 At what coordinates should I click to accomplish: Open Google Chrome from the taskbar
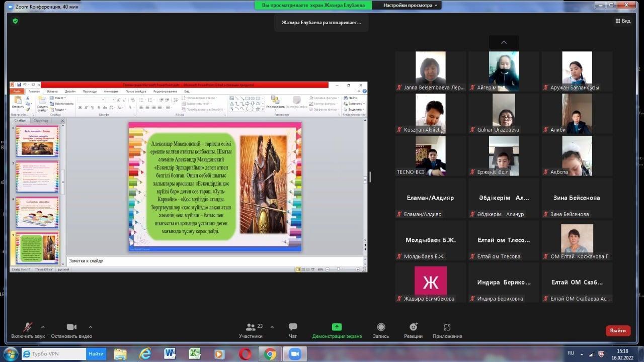270,354
